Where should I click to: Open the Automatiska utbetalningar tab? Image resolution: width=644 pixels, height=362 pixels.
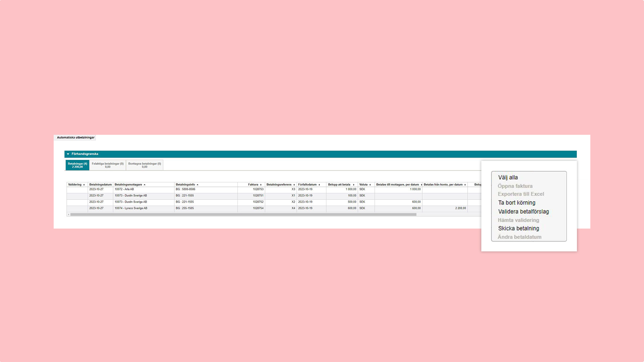pyautogui.click(x=75, y=137)
